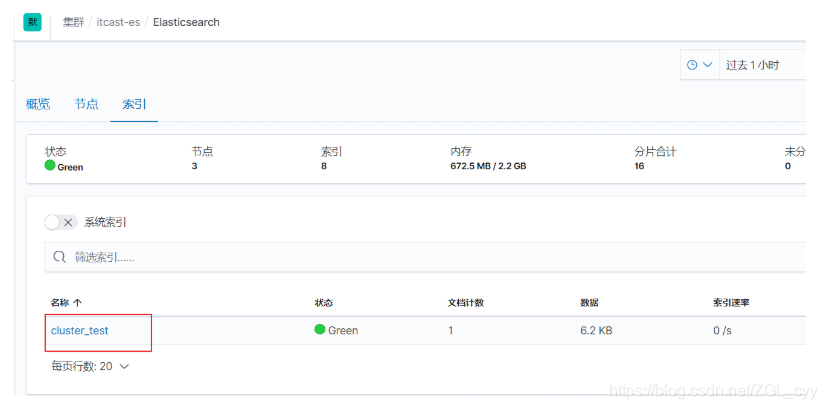Viewport: 827px width, 409px height.
Task: Click the document count cell for cluster_test
Action: pyautogui.click(x=450, y=330)
